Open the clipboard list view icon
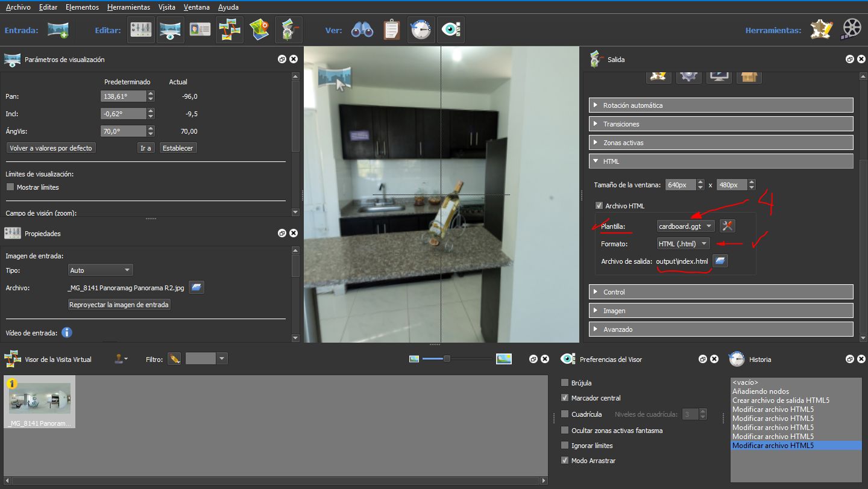 (392, 30)
